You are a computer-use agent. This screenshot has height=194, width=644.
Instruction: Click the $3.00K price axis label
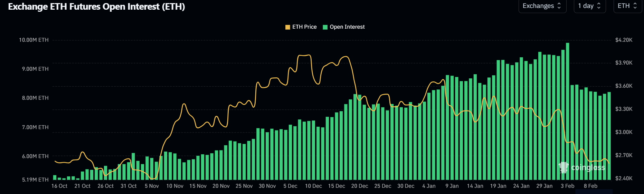point(624,132)
